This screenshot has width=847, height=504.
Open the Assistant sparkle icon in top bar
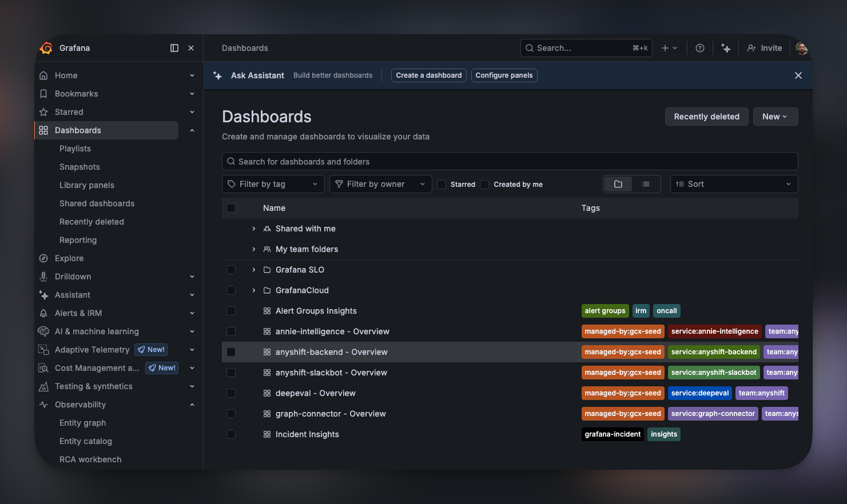726,48
